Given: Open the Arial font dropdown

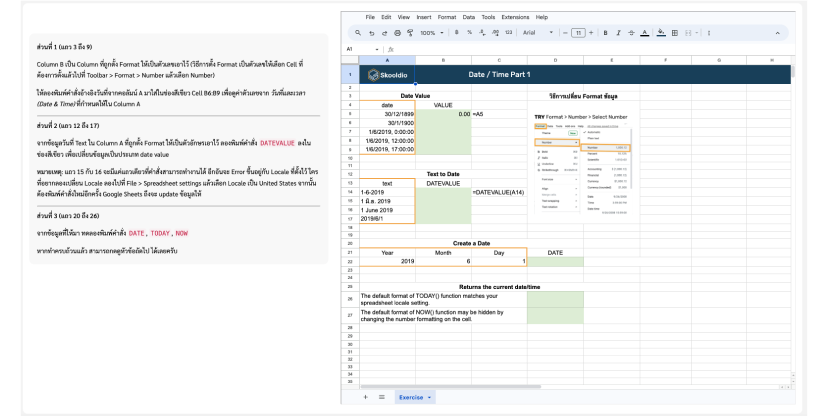Looking at the screenshot, I should pyautogui.click(x=538, y=33).
